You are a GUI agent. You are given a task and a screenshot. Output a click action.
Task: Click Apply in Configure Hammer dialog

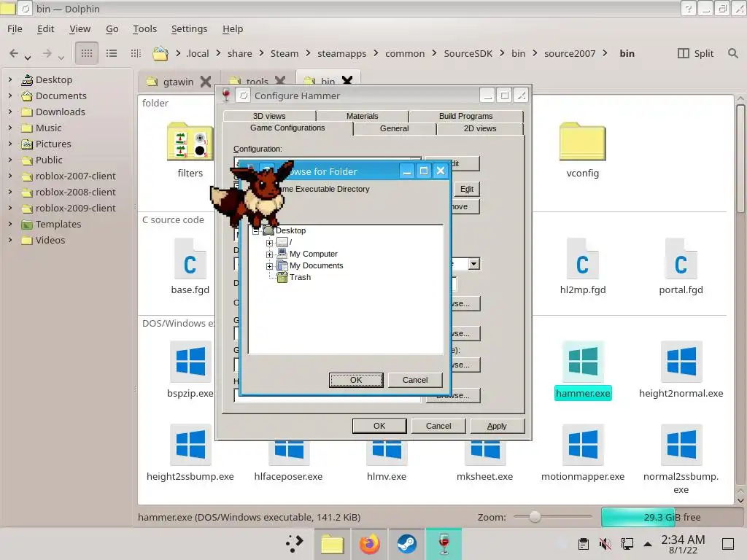pyautogui.click(x=497, y=426)
